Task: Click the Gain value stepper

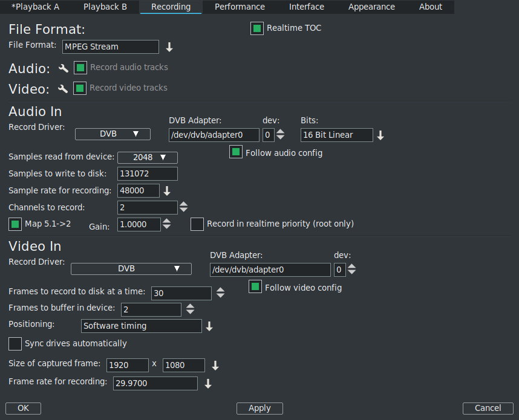Action: [167, 224]
